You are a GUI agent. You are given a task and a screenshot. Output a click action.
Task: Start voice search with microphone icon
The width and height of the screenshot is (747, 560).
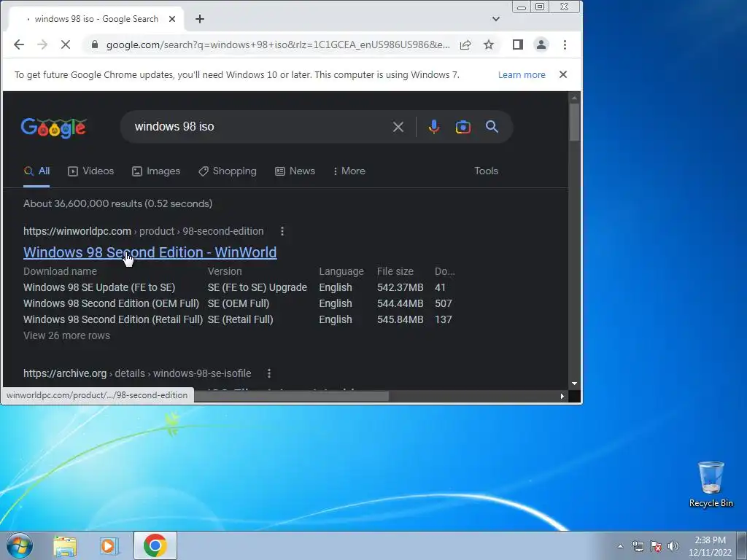[x=433, y=127]
